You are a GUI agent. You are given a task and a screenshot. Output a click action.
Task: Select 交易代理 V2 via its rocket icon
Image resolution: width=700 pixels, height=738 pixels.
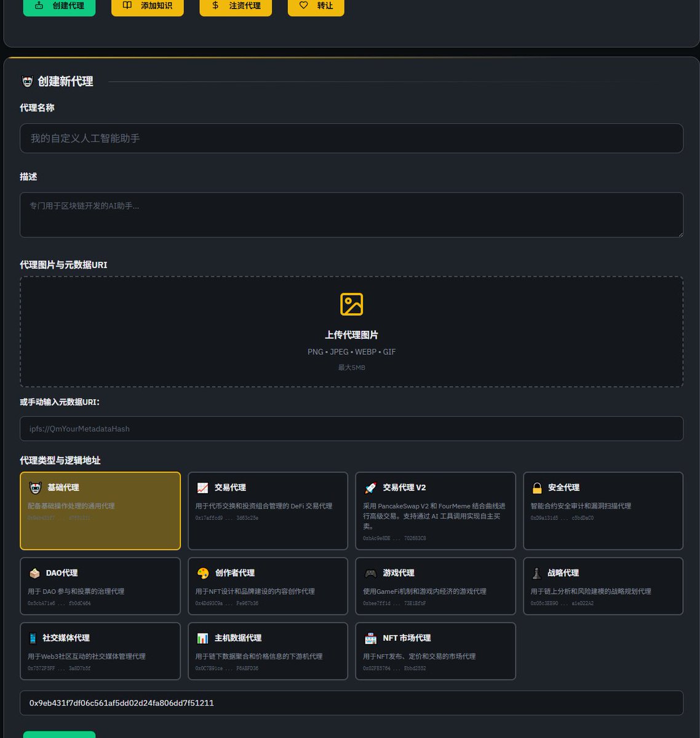[370, 488]
